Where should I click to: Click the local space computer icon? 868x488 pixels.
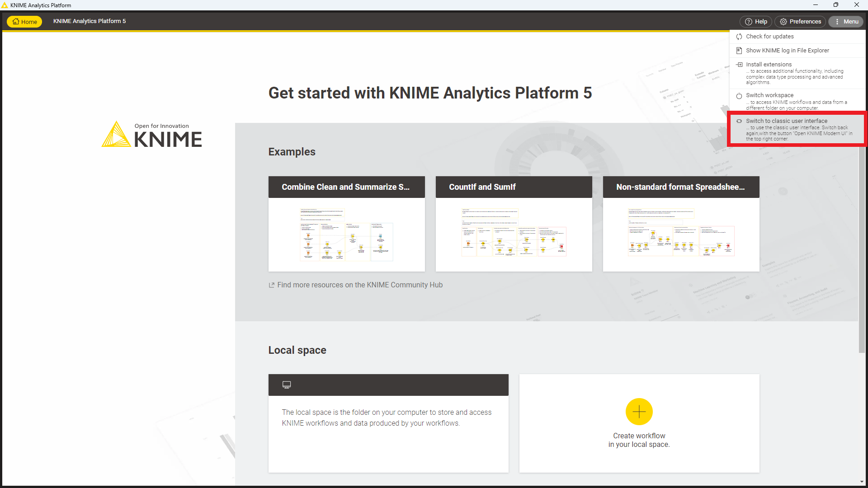point(287,385)
